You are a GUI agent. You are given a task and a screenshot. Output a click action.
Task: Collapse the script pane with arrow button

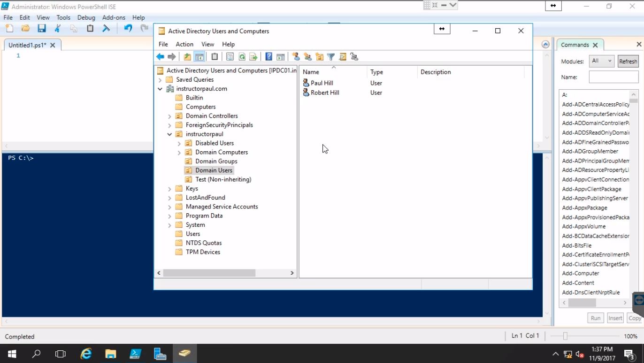click(x=545, y=45)
